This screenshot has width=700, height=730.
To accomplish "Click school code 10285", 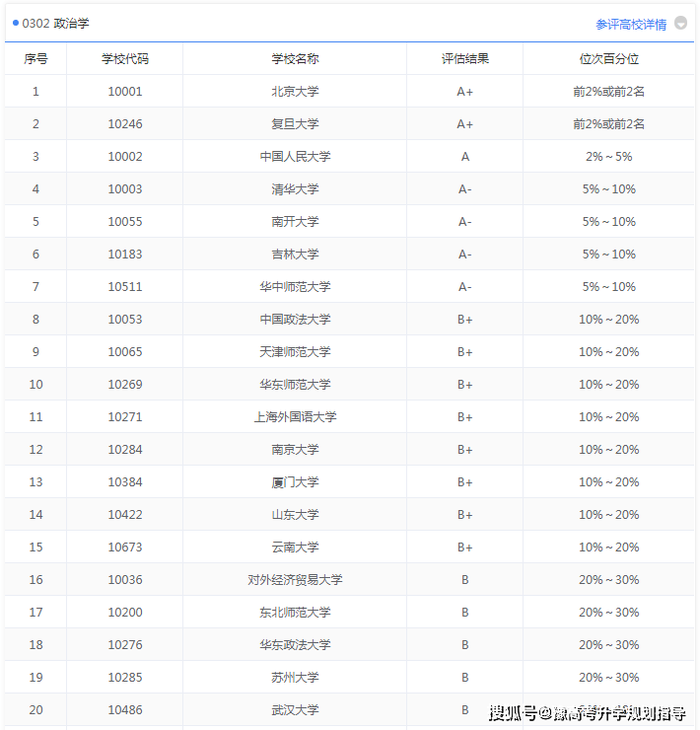I will pyautogui.click(x=125, y=679).
